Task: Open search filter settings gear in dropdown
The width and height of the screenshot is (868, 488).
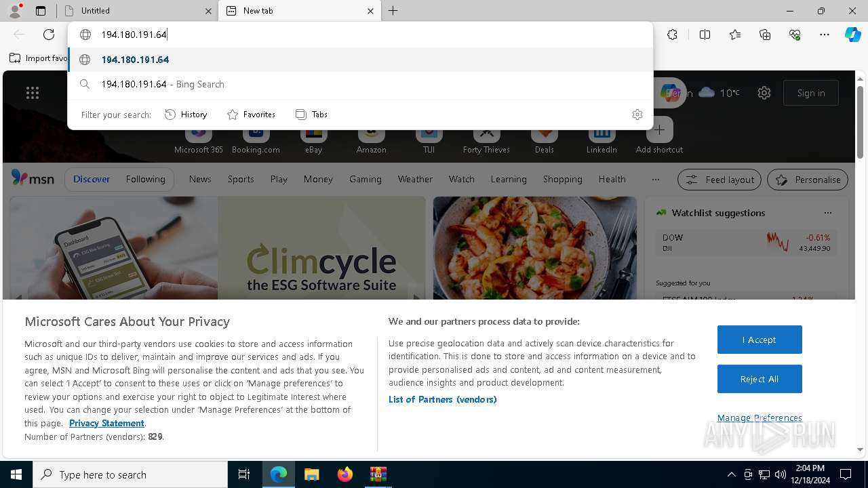Action: tap(637, 115)
